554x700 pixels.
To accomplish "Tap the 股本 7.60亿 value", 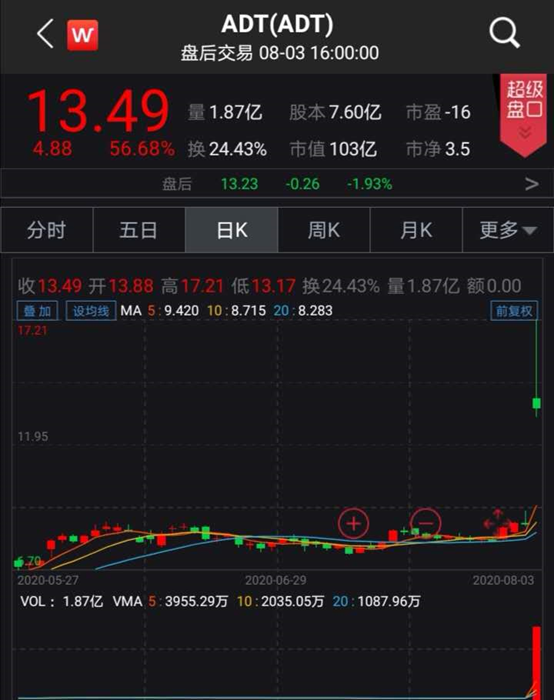I will (335, 112).
